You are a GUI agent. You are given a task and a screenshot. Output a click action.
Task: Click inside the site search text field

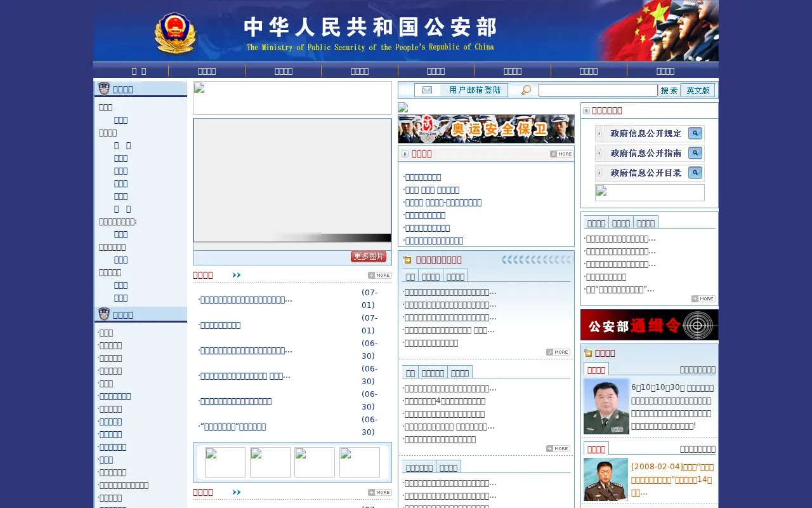(598, 90)
